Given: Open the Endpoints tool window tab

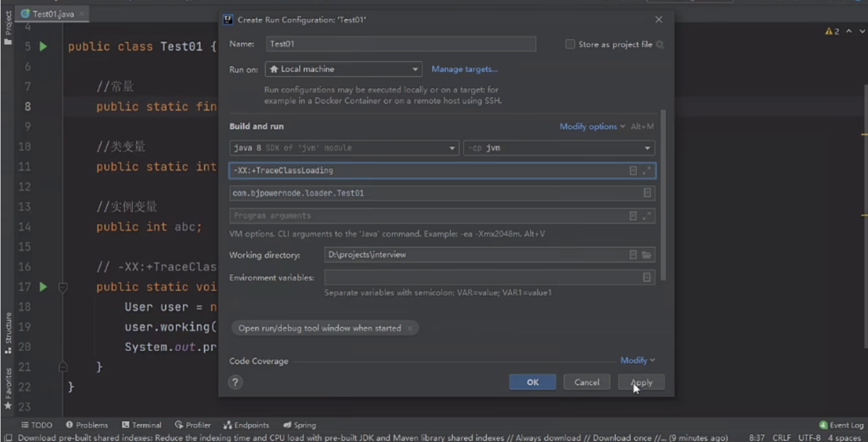Looking at the screenshot, I should point(246,425).
